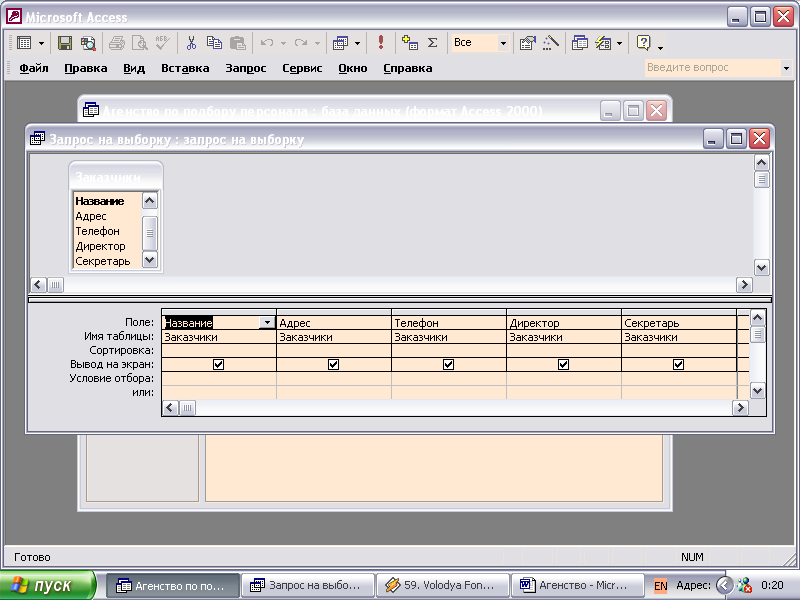This screenshot has width=800, height=600.
Task: Click the Show Table icon
Action: [409, 43]
